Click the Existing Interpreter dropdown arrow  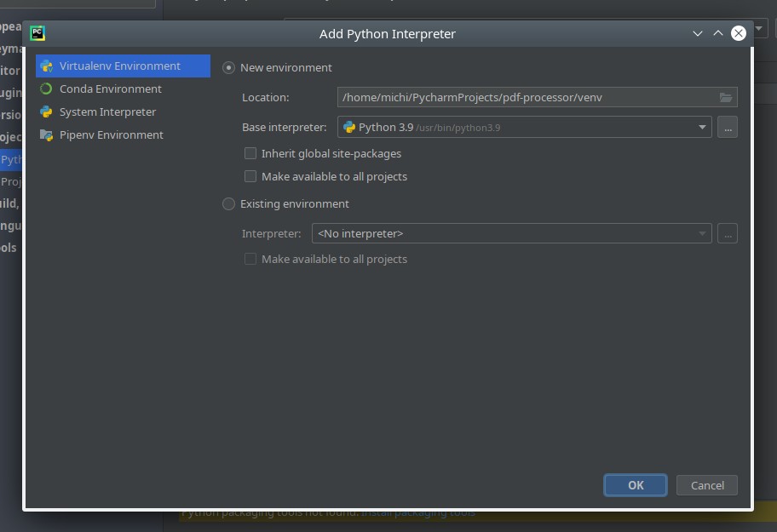tap(702, 233)
